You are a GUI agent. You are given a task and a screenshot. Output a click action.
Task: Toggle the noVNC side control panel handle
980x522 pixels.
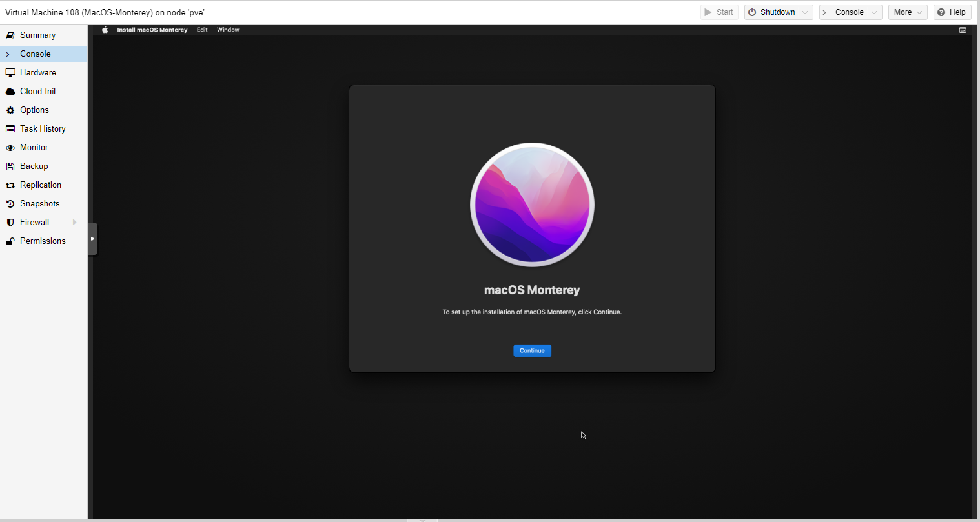[x=93, y=239]
